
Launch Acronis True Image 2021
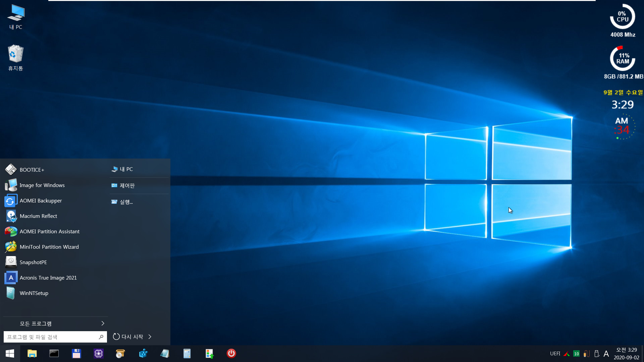pos(48,278)
